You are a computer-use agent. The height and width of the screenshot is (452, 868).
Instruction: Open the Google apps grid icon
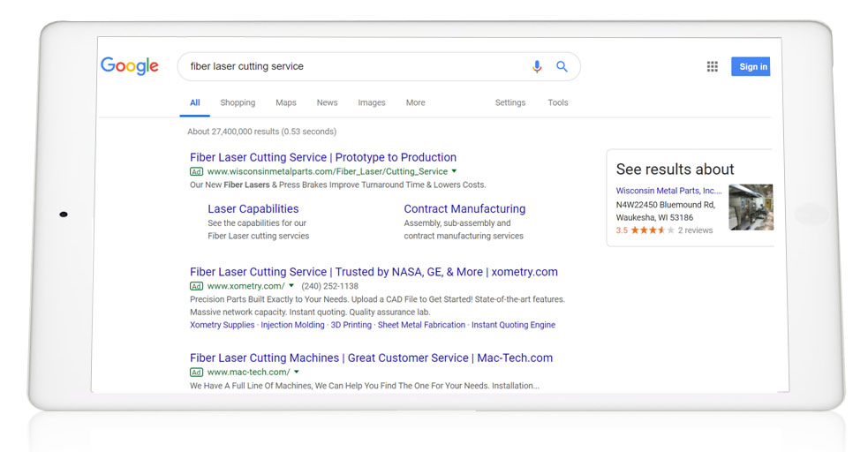point(713,66)
